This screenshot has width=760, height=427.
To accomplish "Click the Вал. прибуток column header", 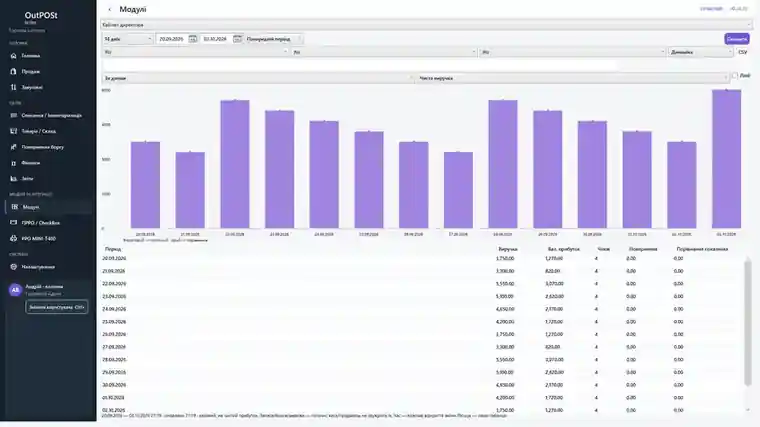I will pos(564,249).
